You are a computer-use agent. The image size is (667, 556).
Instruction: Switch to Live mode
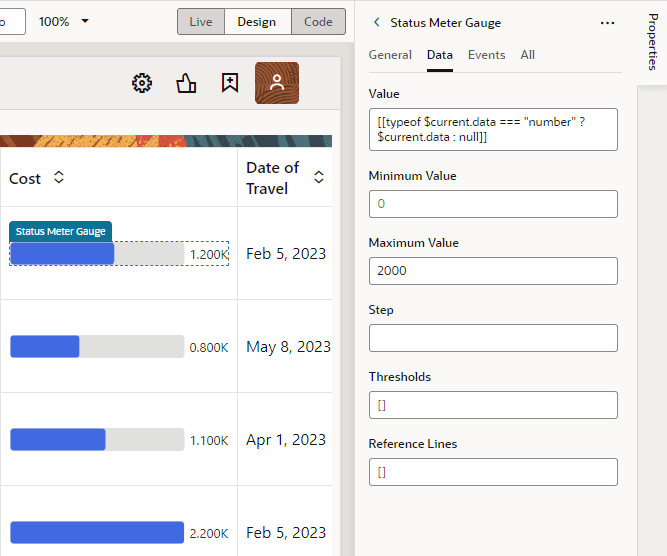[201, 22]
